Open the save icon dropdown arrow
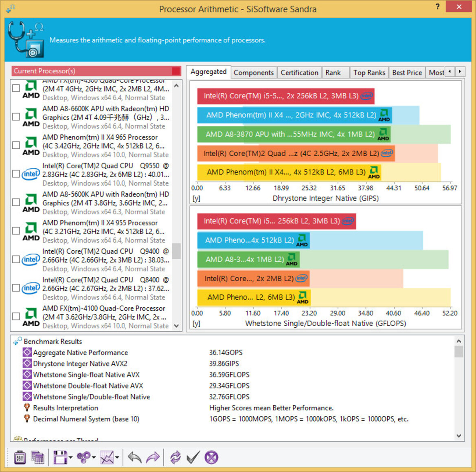 (70, 457)
